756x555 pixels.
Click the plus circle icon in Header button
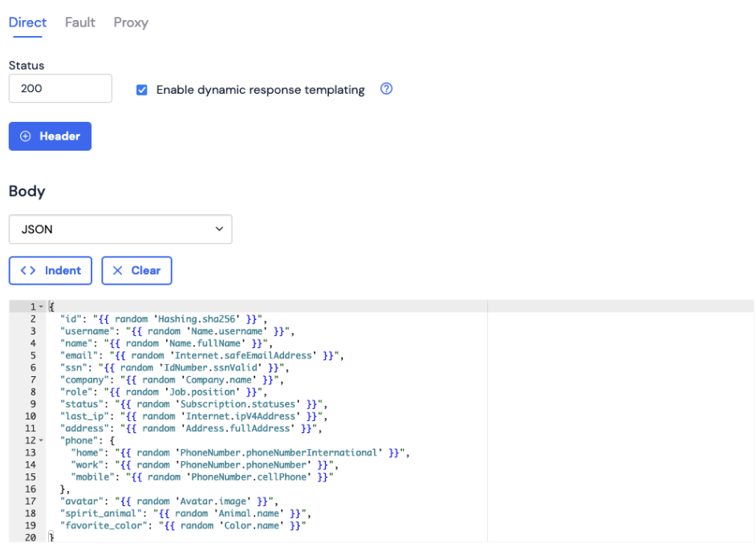coord(26,136)
